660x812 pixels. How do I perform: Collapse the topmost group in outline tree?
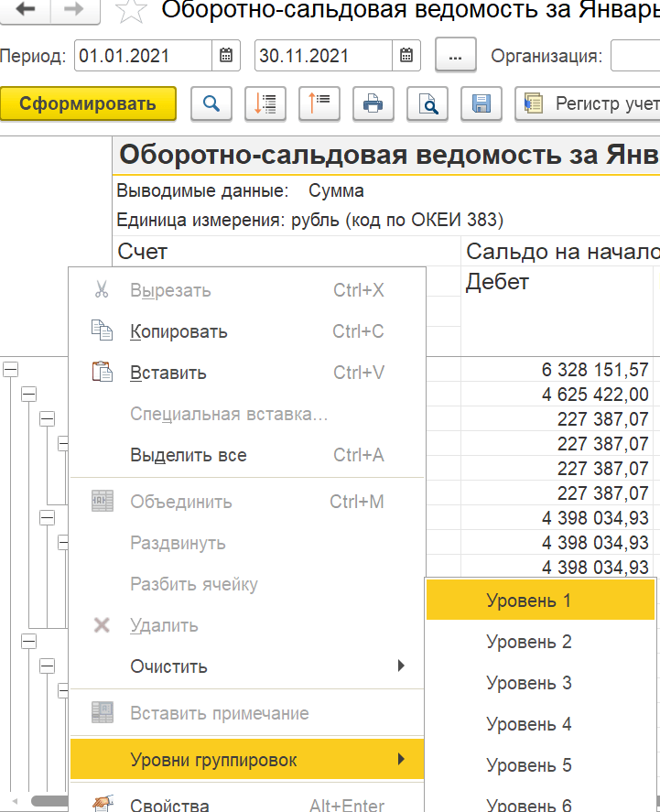click(11, 369)
